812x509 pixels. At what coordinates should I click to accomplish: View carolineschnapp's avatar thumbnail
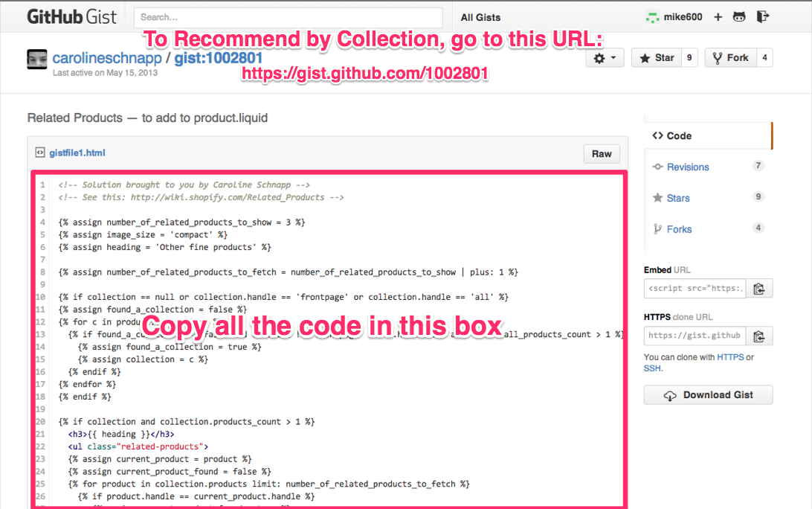tap(36, 59)
